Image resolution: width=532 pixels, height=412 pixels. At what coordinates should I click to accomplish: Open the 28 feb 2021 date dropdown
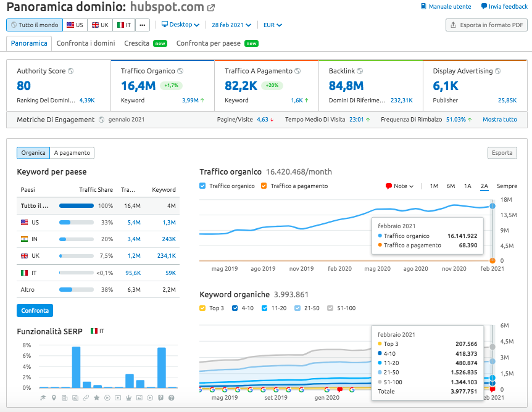(x=231, y=25)
